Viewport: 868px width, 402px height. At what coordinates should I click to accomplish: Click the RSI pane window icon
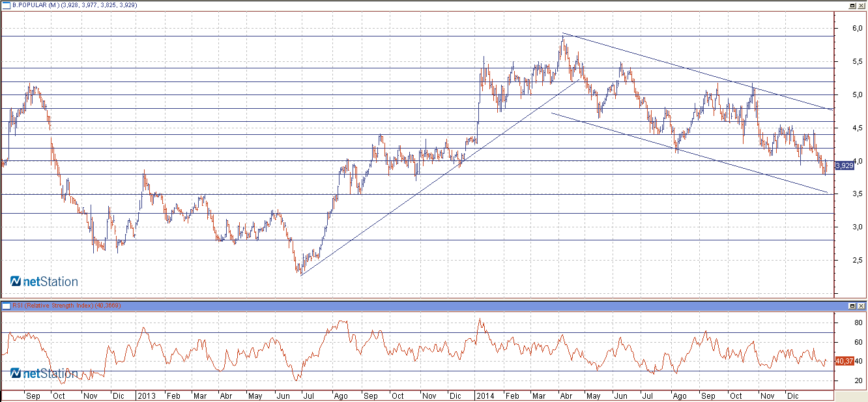tap(7, 306)
